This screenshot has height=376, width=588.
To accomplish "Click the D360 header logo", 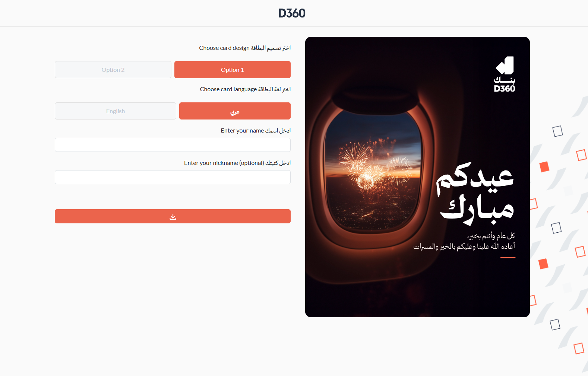I will click(292, 13).
